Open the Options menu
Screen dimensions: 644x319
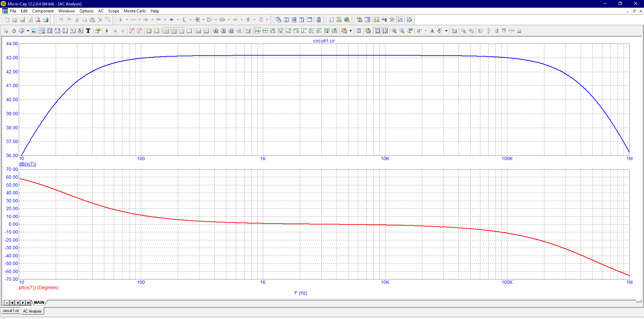coord(87,11)
